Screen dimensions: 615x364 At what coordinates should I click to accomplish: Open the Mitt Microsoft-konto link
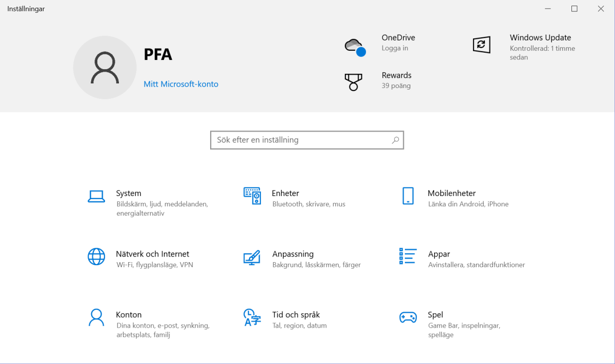(x=181, y=84)
